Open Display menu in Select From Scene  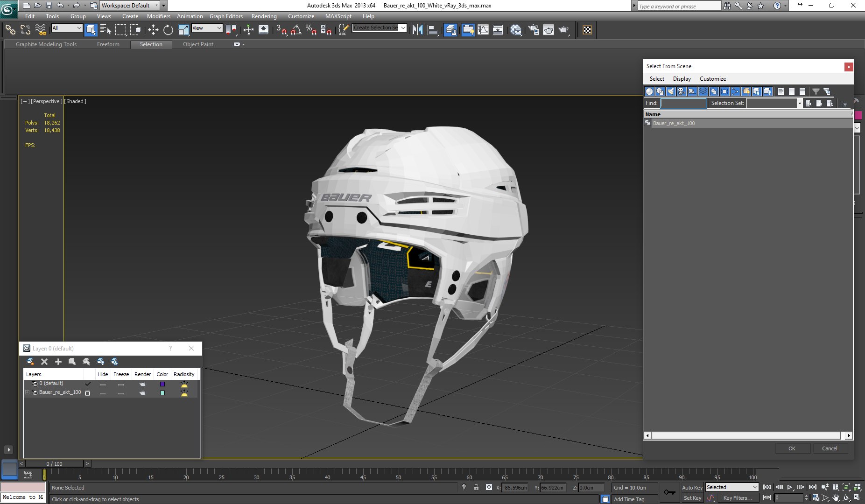pos(682,79)
